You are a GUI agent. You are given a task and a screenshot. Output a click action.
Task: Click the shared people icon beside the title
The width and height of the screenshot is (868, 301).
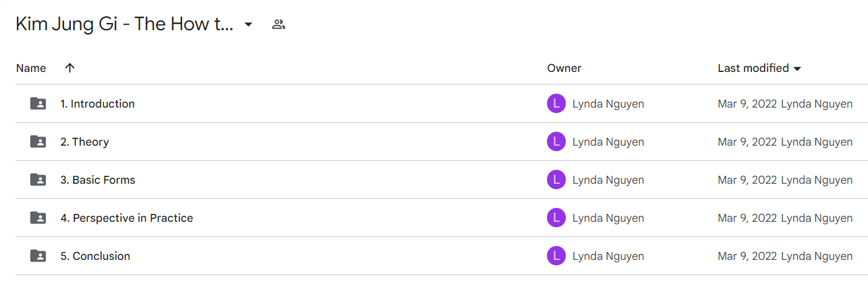(x=278, y=24)
